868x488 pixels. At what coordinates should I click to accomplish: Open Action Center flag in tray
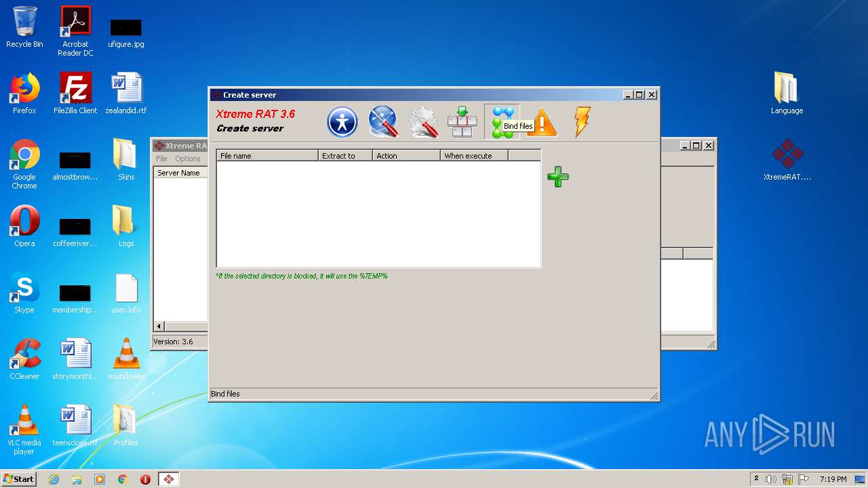[804, 479]
